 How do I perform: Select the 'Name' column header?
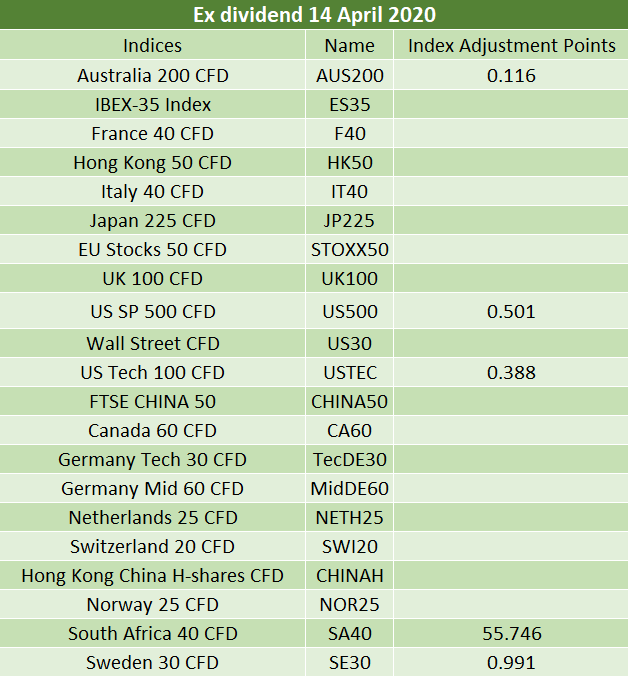point(350,45)
